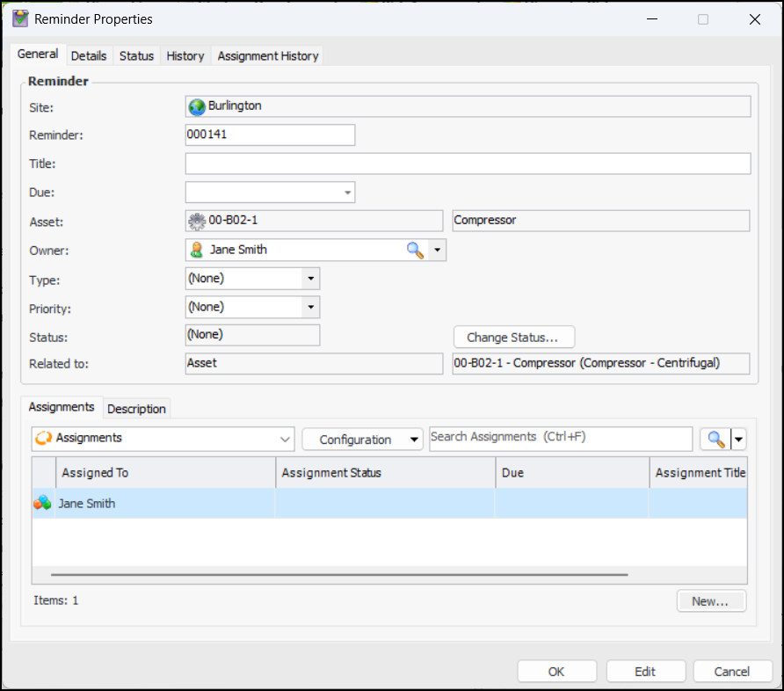784x691 pixels.
Task: Click the orange Assignments view icon
Action: (43, 439)
